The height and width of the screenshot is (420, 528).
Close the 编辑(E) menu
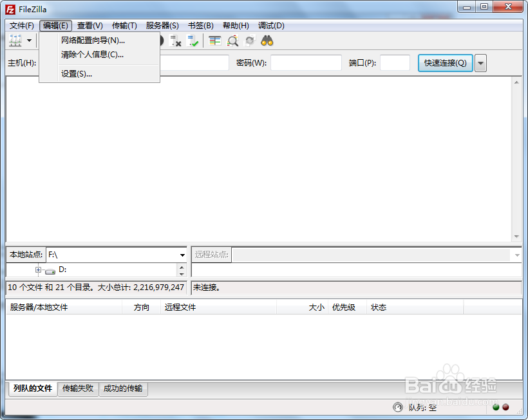click(x=55, y=26)
